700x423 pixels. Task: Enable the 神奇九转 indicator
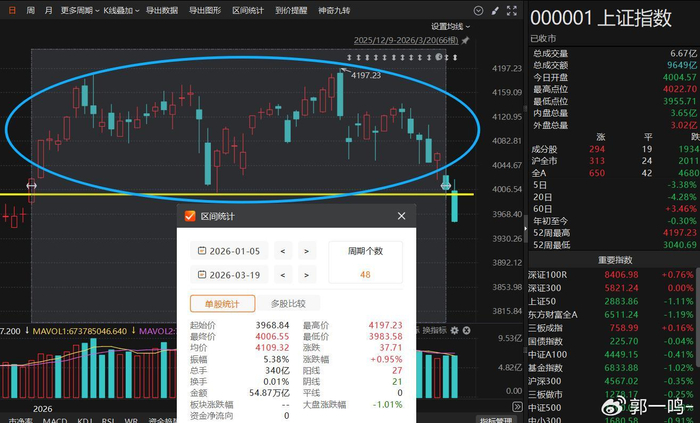click(334, 10)
